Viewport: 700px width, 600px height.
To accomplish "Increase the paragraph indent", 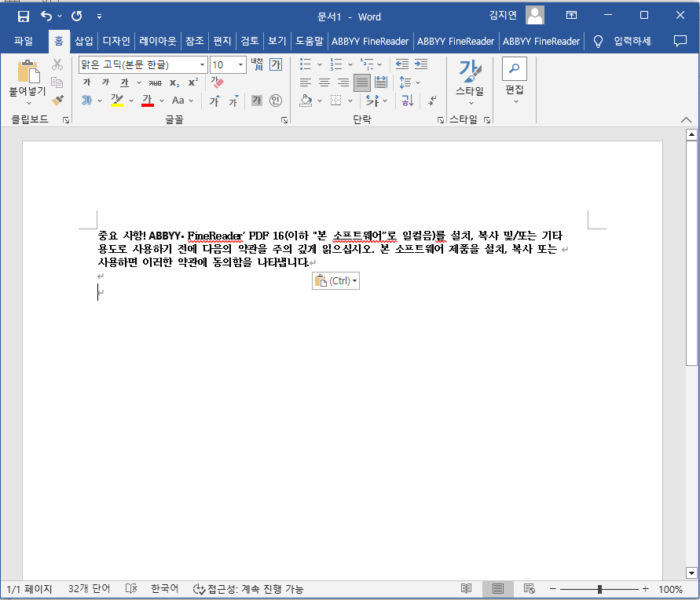I will [x=421, y=64].
